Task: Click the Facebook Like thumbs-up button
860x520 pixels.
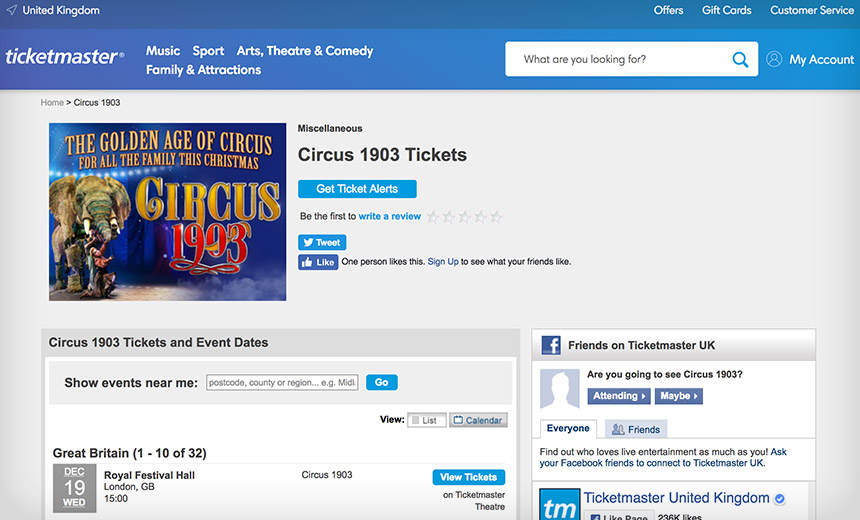Action: pyautogui.click(x=318, y=262)
